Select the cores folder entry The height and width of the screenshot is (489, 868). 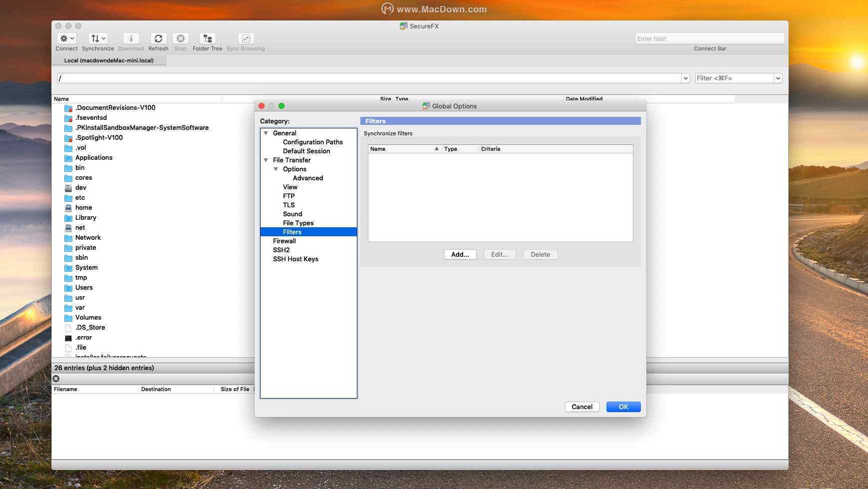pyautogui.click(x=83, y=177)
